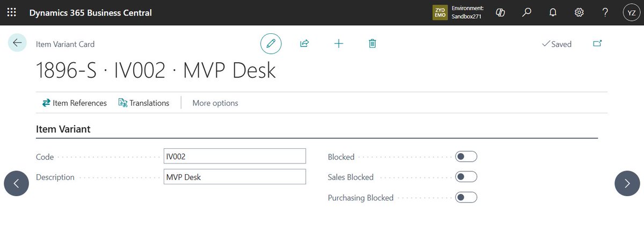Toggle the Sales Blocked switch

pos(466,177)
